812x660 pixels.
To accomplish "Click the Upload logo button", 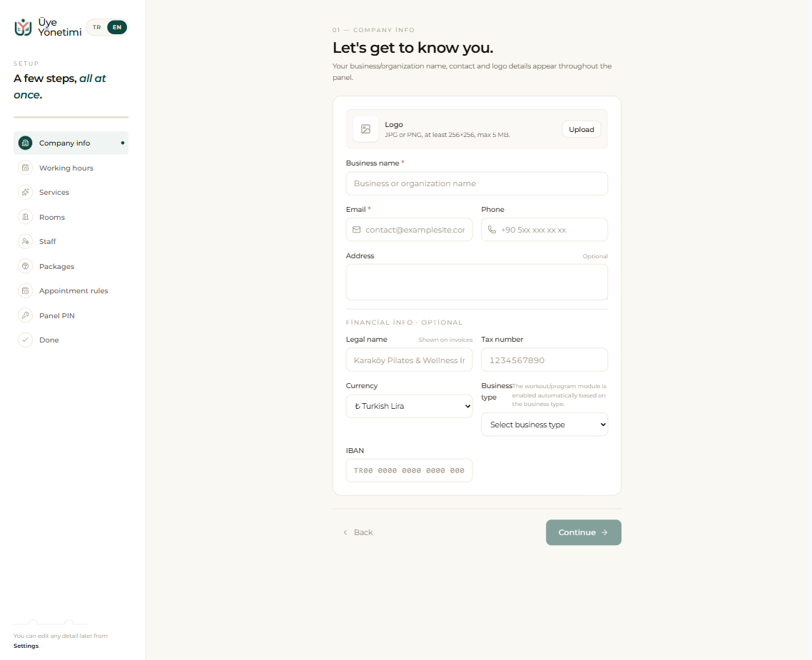I will pyautogui.click(x=582, y=129).
